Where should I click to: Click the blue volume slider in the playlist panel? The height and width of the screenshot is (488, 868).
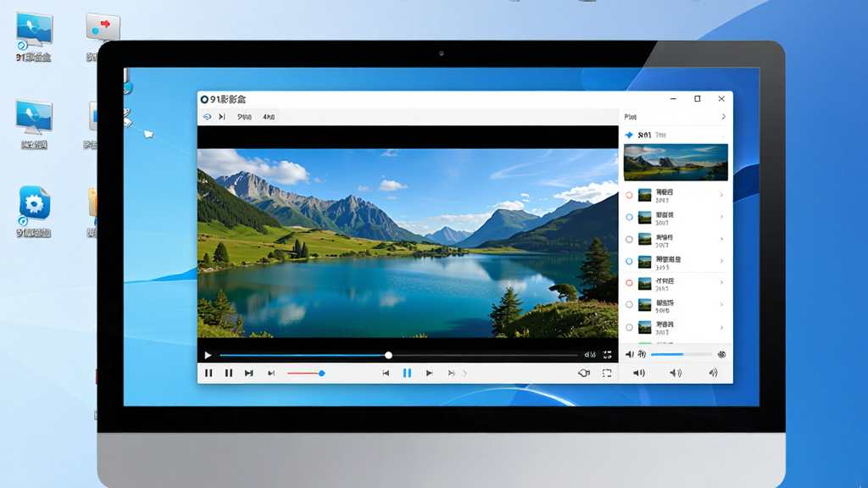pyautogui.click(x=682, y=354)
